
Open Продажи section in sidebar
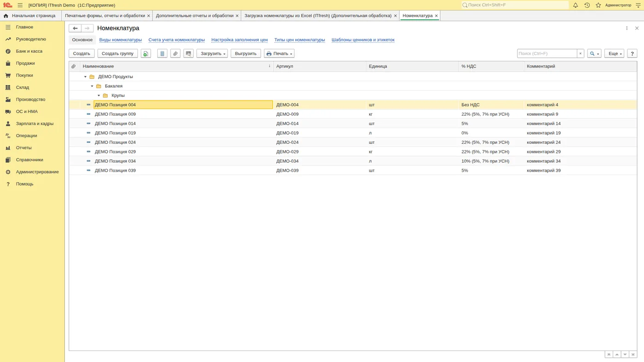click(x=25, y=63)
